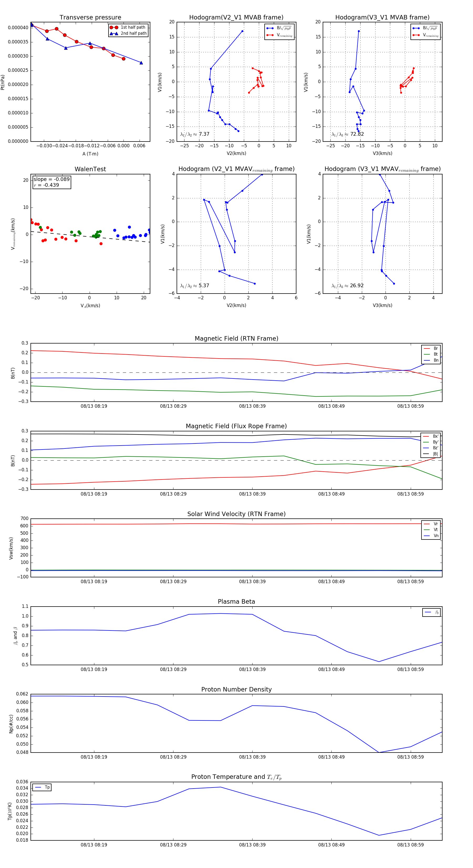Click the "Np(#/cc)" y-axis label
Viewport: 473px width, 868px height.
tap(11, 724)
